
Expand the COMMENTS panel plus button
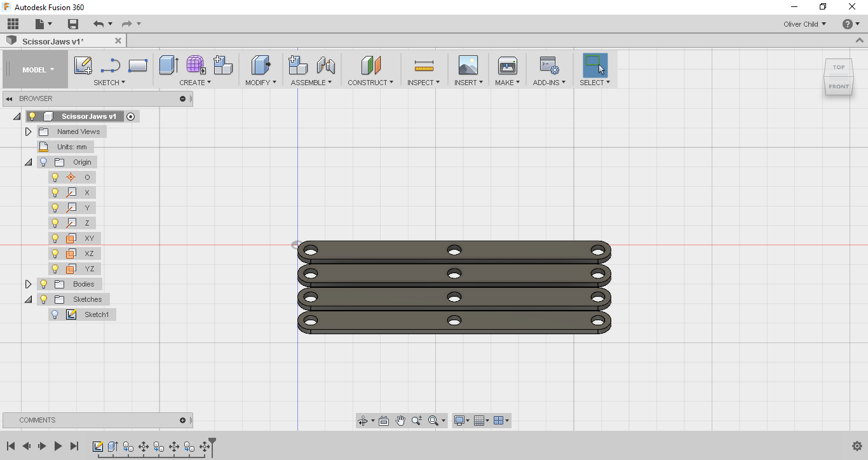[x=183, y=421]
